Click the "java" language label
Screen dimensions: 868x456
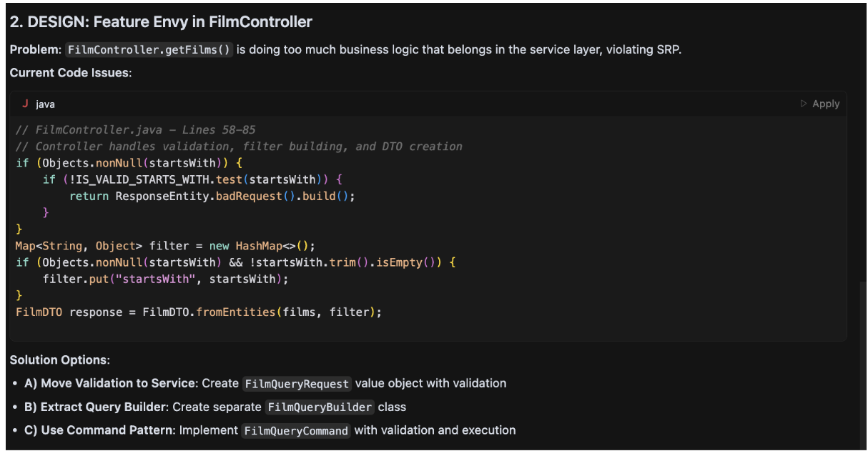[x=45, y=104]
